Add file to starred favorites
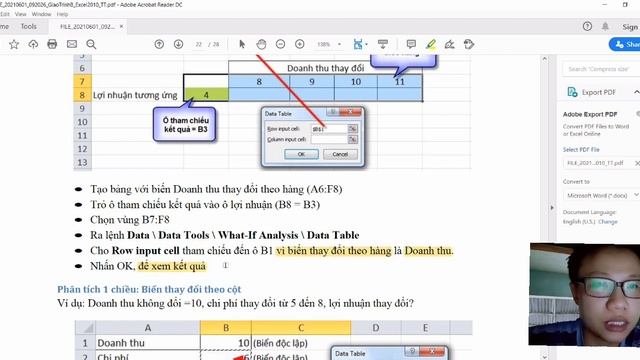 pos(14,44)
